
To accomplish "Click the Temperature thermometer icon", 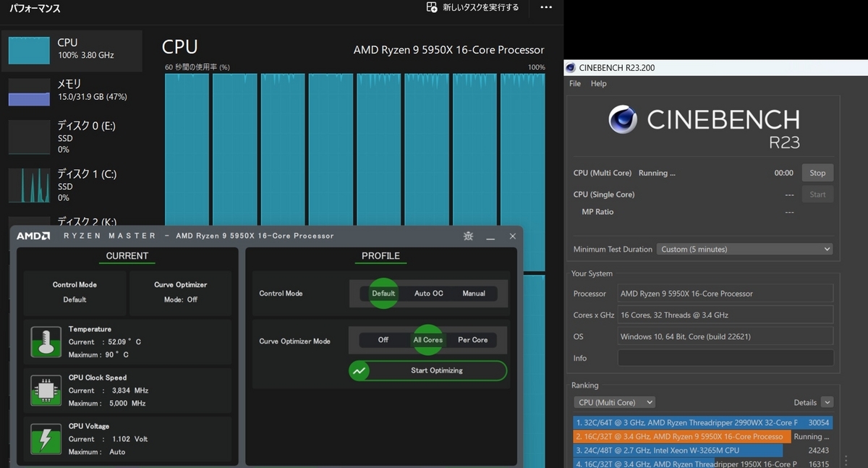I will pos(46,341).
